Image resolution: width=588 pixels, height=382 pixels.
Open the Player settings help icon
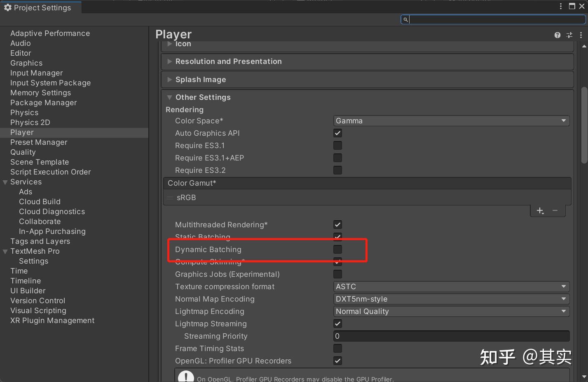pyautogui.click(x=557, y=35)
